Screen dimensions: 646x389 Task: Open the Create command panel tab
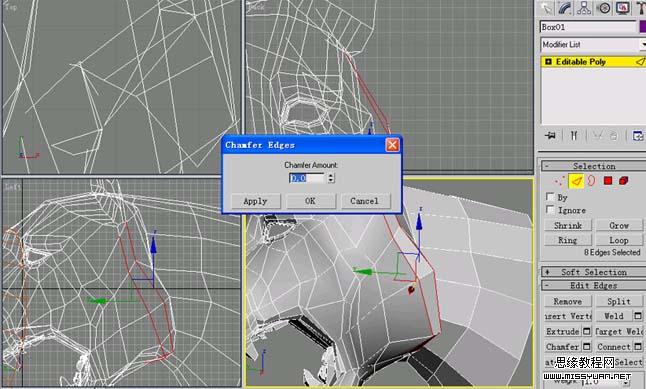pyautogui.click(x=547, y=8)
